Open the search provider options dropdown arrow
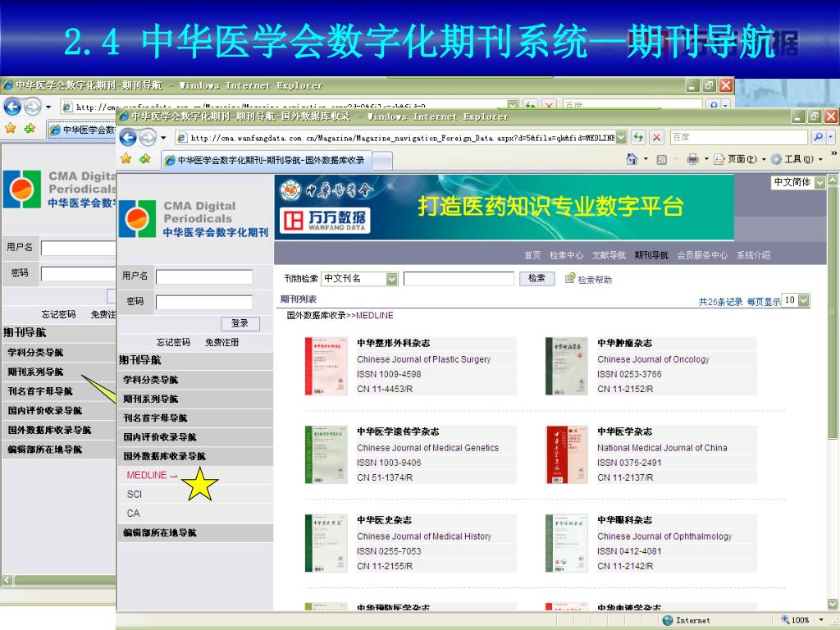 pyautogui.click(x=830, y=138)
